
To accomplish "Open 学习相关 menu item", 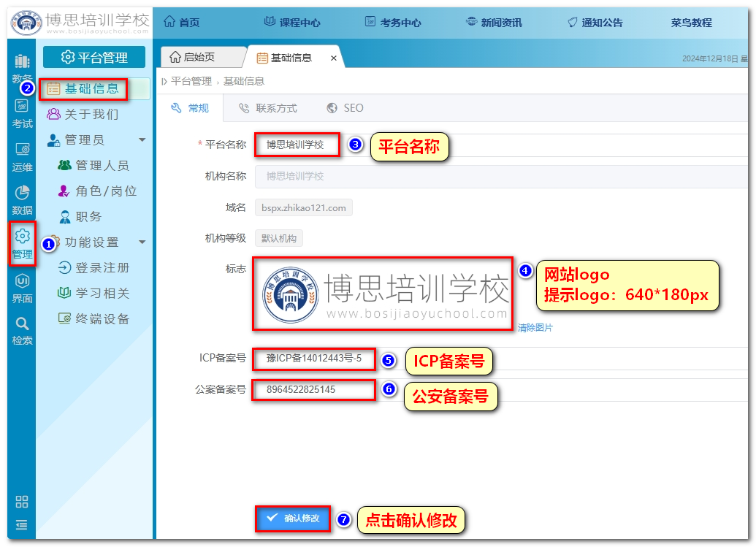I will pyautogui.click(x=93, y=293).
